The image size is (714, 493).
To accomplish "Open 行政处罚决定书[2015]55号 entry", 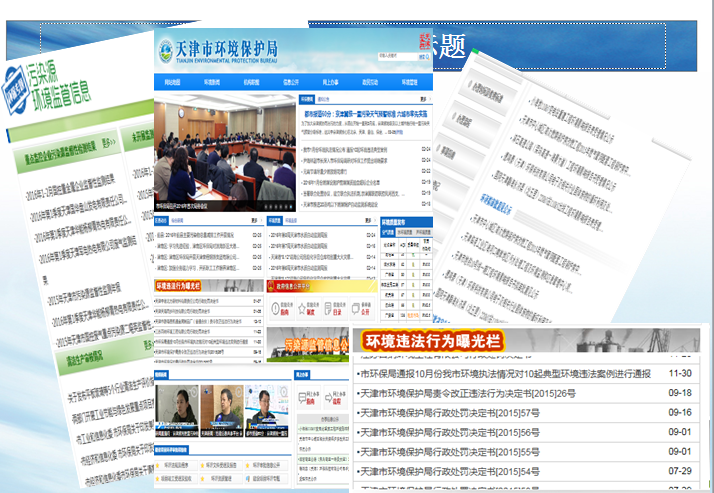I will (450, 452).
